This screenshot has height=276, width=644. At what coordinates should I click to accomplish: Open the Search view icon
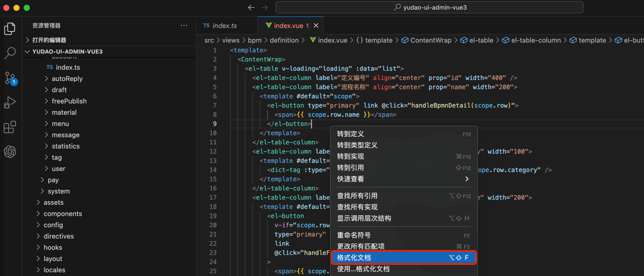pos(10,53)
